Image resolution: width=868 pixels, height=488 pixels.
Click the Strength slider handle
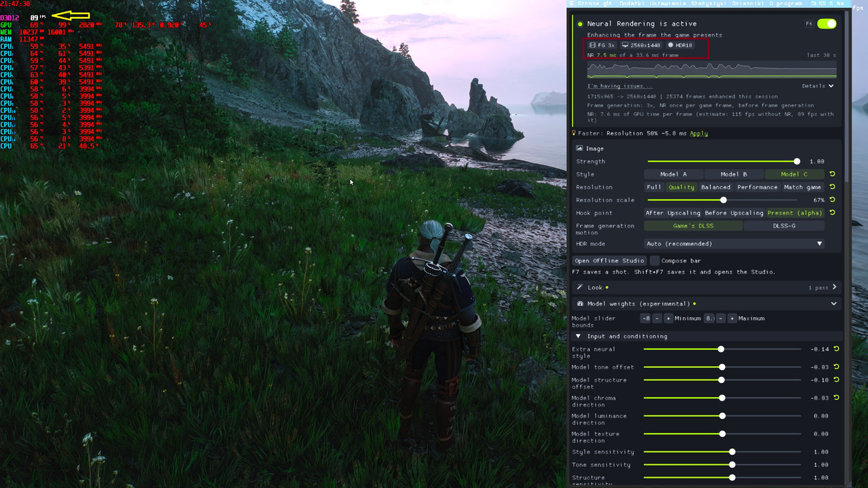tap(797, 161)
